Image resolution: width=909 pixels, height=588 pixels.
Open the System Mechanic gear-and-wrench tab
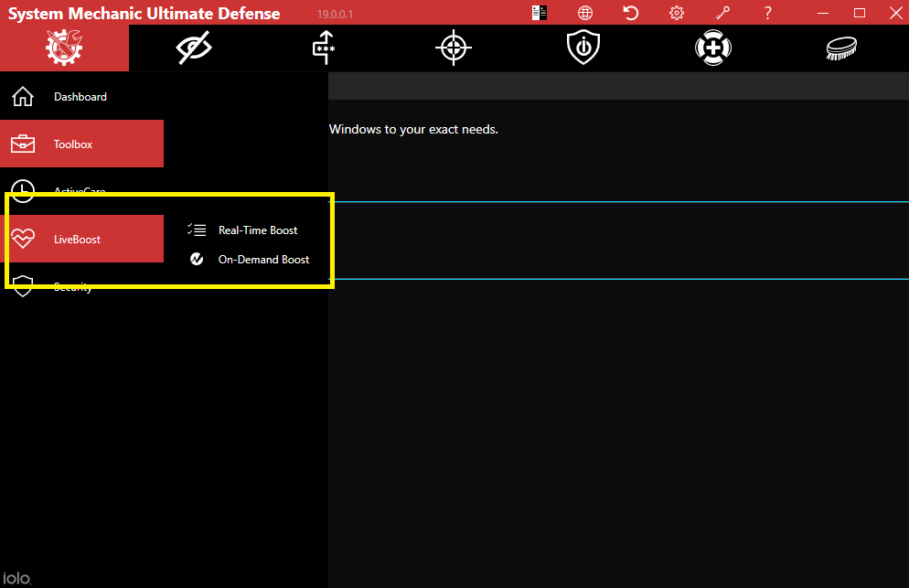point(64,48)
